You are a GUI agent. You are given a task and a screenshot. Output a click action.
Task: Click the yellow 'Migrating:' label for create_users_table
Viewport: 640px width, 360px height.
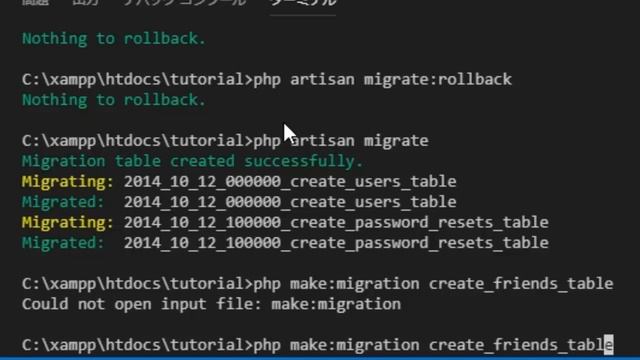pos(67,182)
